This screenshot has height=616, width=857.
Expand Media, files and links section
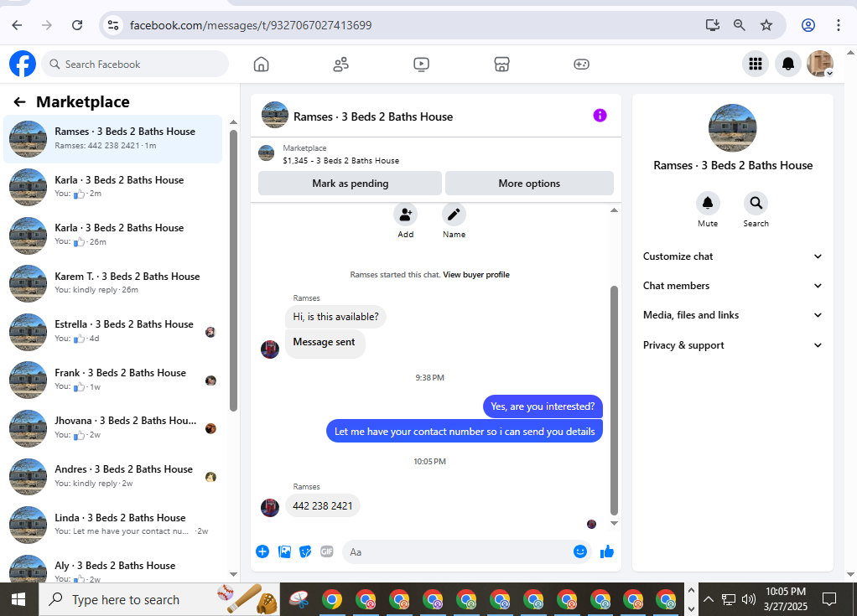click(732, 315)
